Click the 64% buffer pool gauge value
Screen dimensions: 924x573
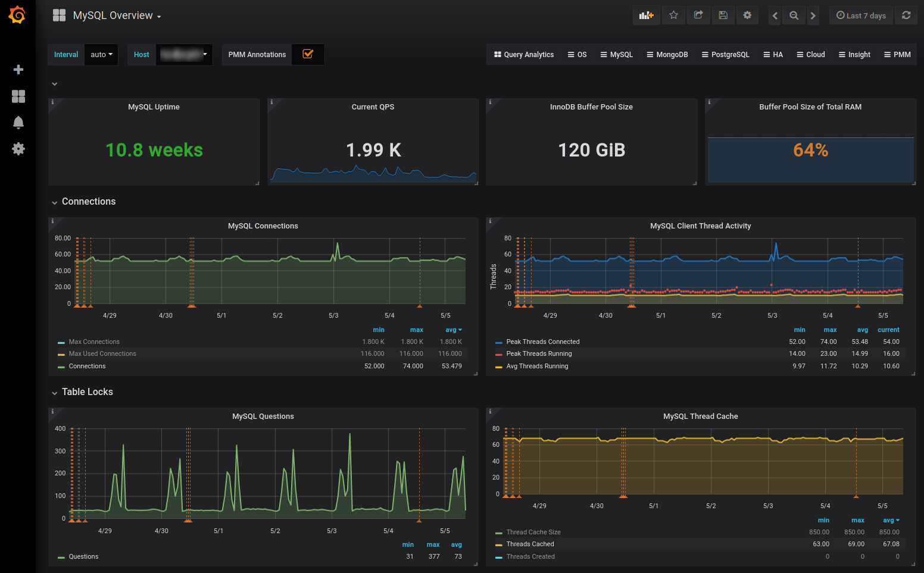click(x=810, y=150)
